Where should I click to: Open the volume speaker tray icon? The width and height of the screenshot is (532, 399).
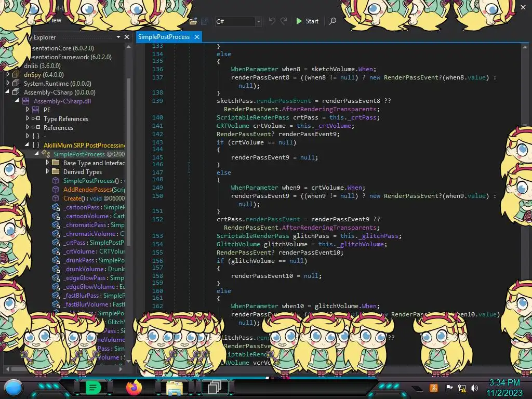click(474, 388)
